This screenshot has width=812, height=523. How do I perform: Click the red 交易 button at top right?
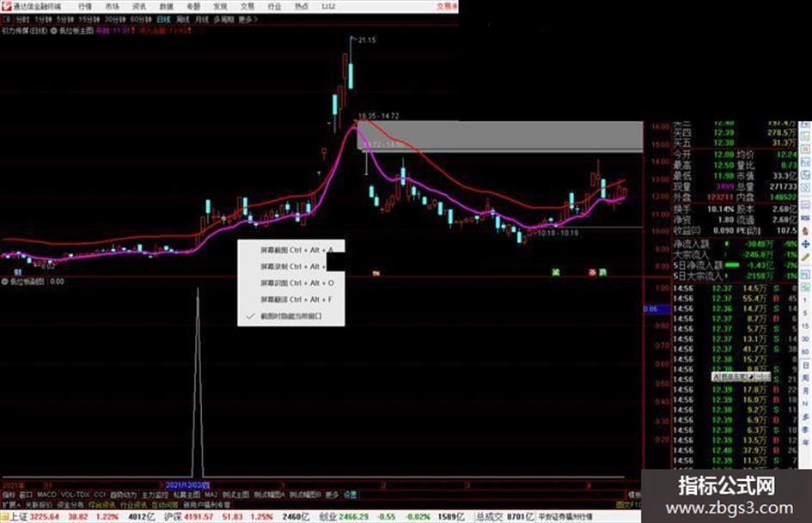tap(447, 7)
